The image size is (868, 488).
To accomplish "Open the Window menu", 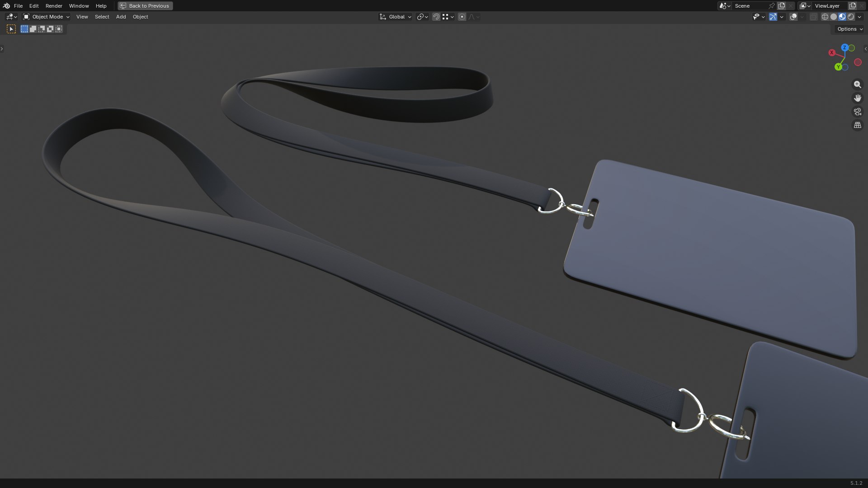I will [79, 6].
